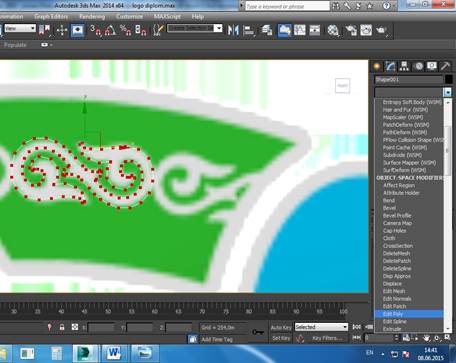Screen dimensions: 456x363
Task: Click the Shape001 object name field
Action: tap(409, 80)
